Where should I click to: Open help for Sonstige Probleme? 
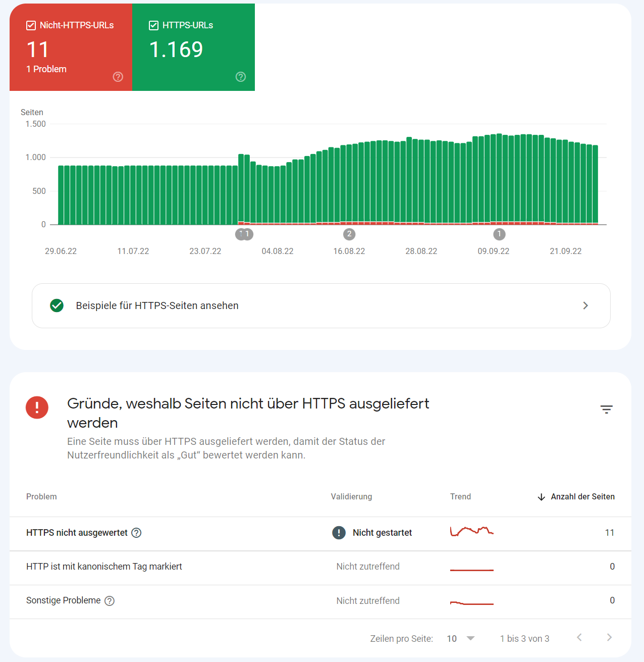click(x=110, y=600)
